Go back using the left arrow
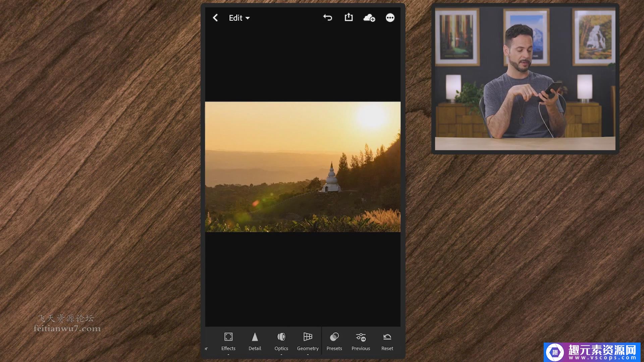The width and height of the screenshot is (644, 362). click(x=215, y=18)
